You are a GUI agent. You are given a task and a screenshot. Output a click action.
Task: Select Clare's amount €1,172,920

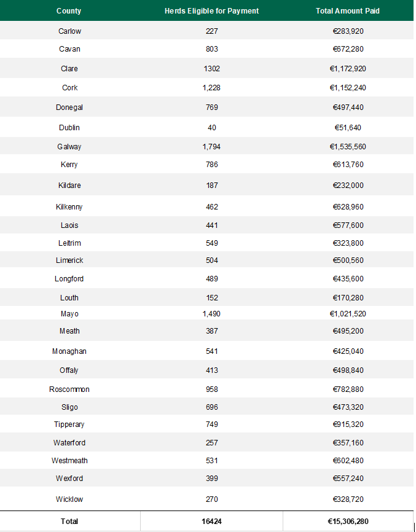pos(348,69)
